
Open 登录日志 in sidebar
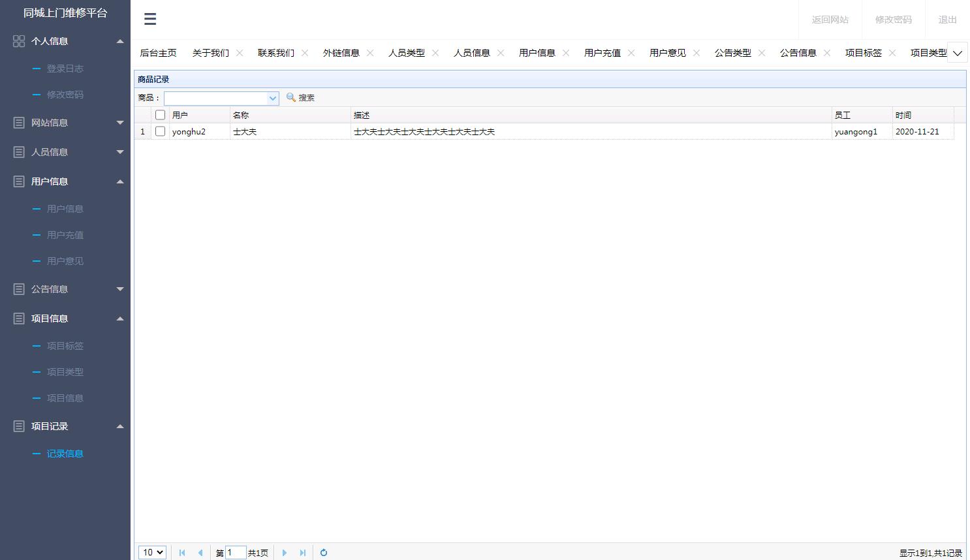point(65,69)
